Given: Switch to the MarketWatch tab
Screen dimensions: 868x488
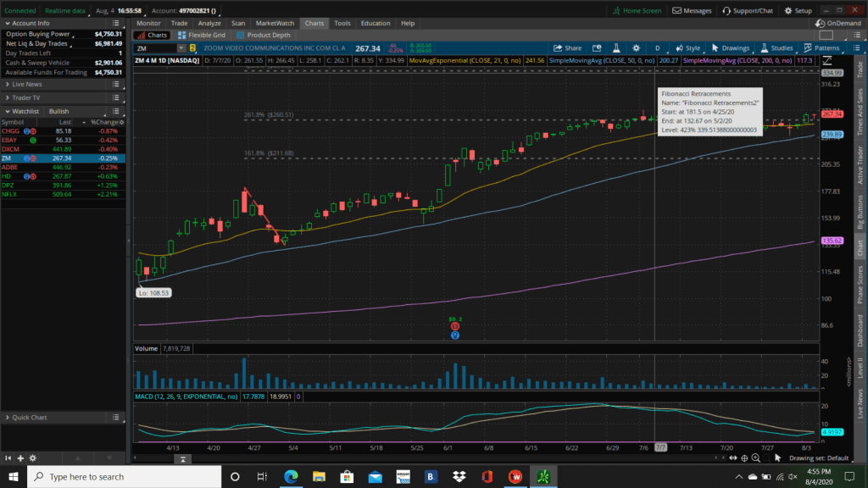Looking at the screenshot, I should pyautogui.click(x=275, y=23).
